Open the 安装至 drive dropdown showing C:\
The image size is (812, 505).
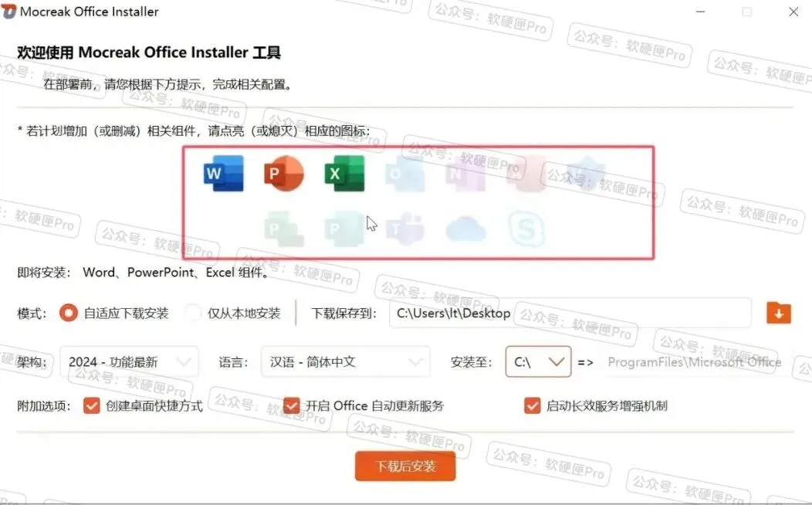[x=538, y=361]
